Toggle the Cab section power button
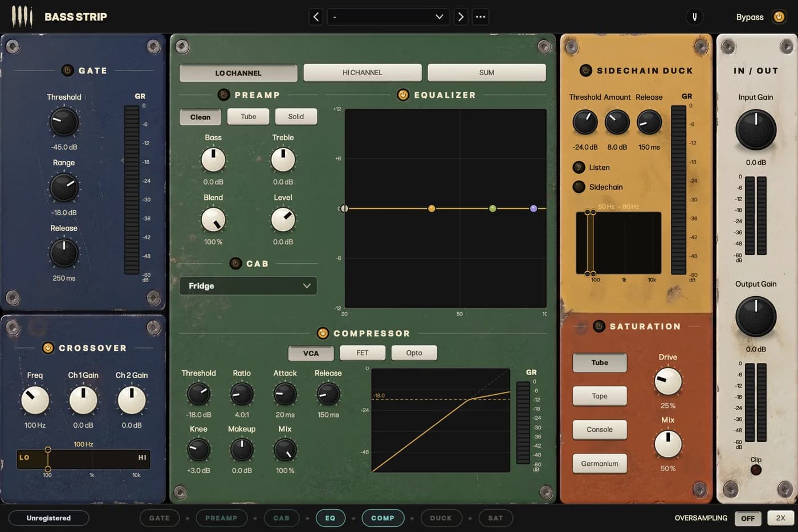798x532 pixels. pos(235,264)
